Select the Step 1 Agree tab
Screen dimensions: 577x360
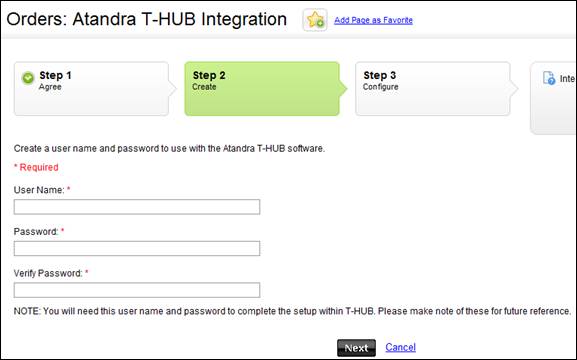[x=92, y=89]
